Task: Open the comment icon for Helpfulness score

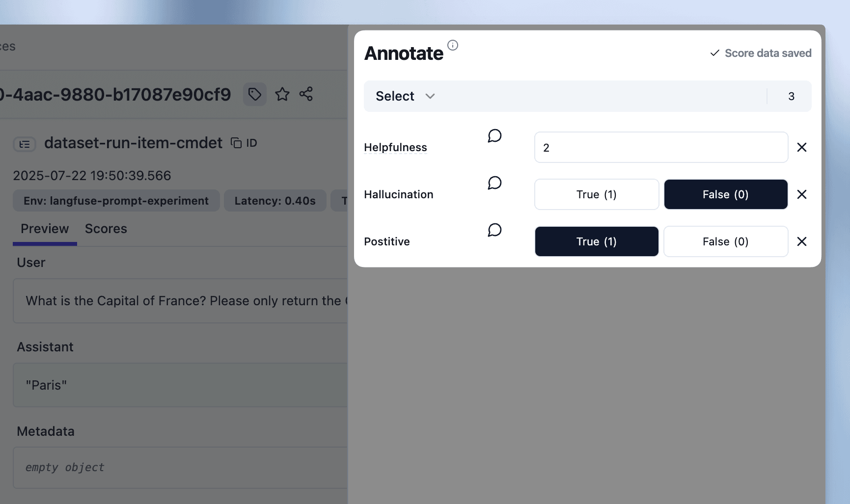Action: [494, 136]
